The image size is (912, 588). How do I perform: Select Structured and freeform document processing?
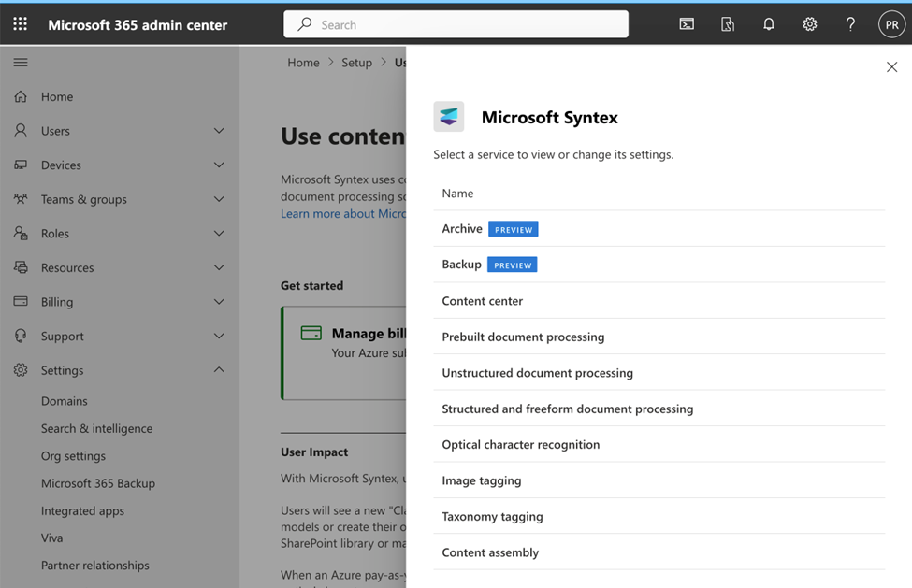pyautogui.click(x=659, y=409)
